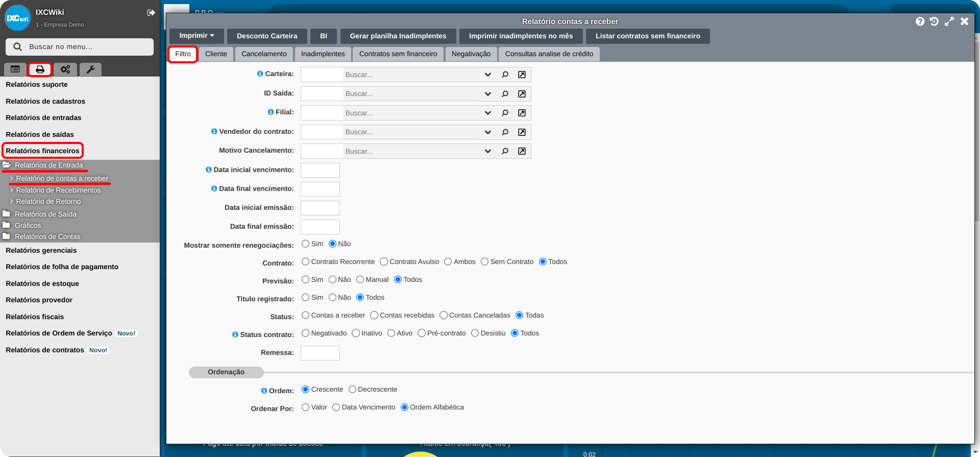This screenshot has height=457, width=980.
Task: Click info icon next to Status contrato
Action: (x=235, y=334)
